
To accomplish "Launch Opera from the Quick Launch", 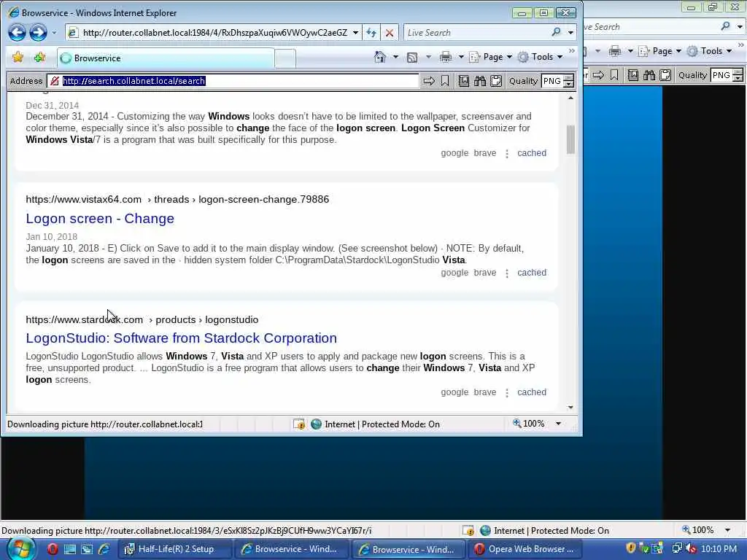I will tap(53, 549).
